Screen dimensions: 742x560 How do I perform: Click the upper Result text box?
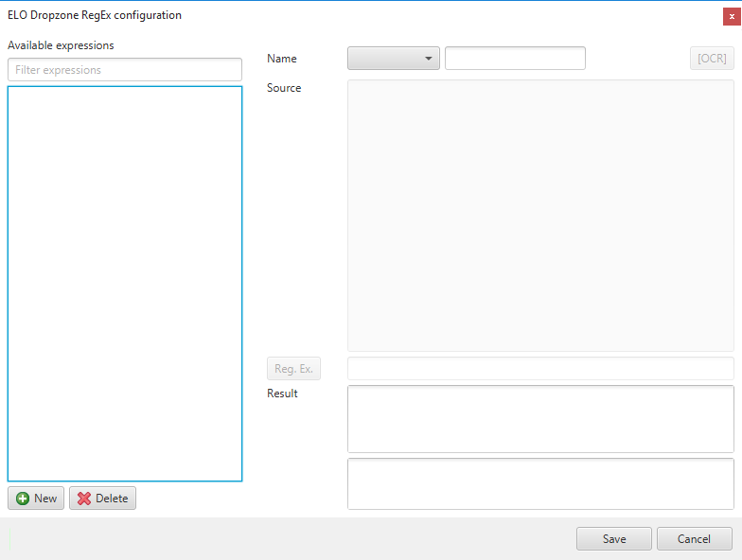[x=541, y=419]
